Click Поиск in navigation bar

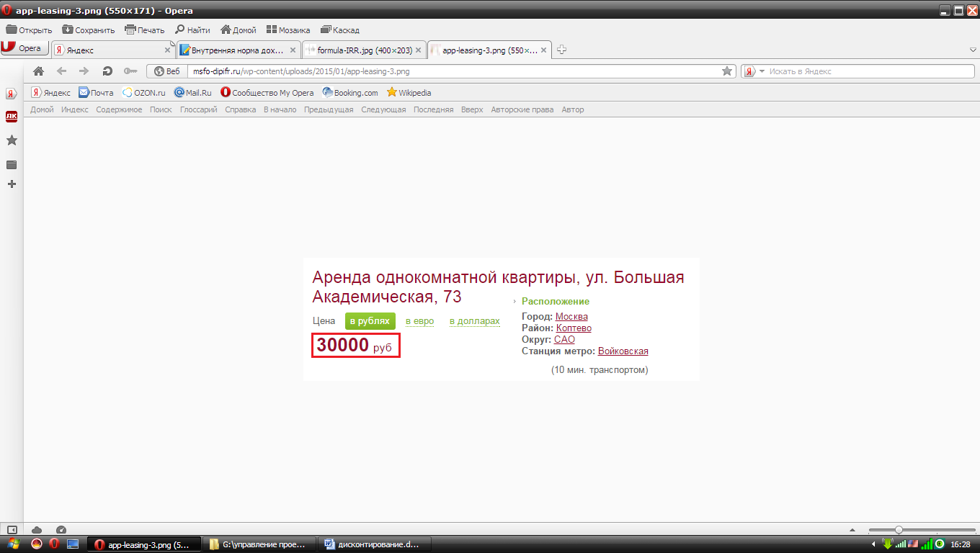tap(161, 109)
